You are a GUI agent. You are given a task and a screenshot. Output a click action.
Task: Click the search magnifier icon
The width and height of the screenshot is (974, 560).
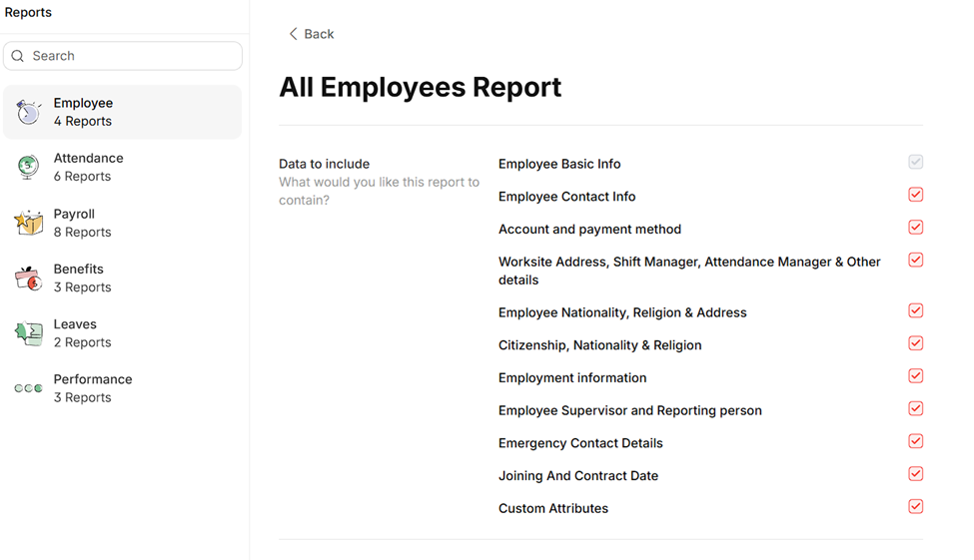coord(18,56)
